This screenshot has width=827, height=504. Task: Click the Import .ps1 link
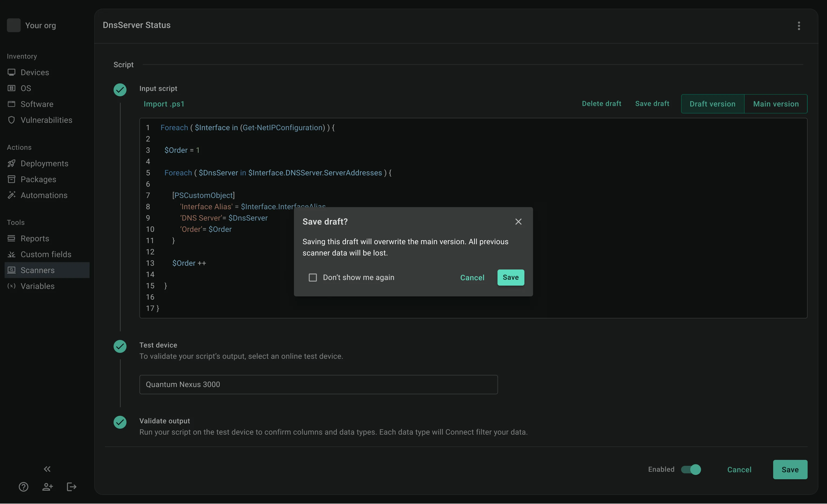tap(164, 104)
